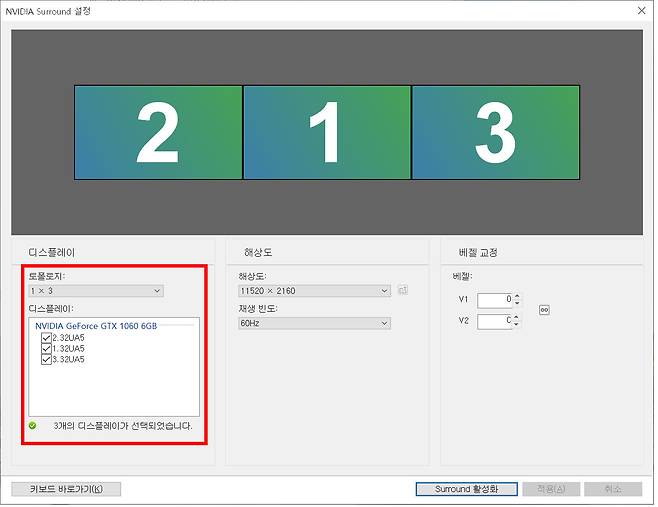Click the Surround 활성화 button

pos(466,489)
